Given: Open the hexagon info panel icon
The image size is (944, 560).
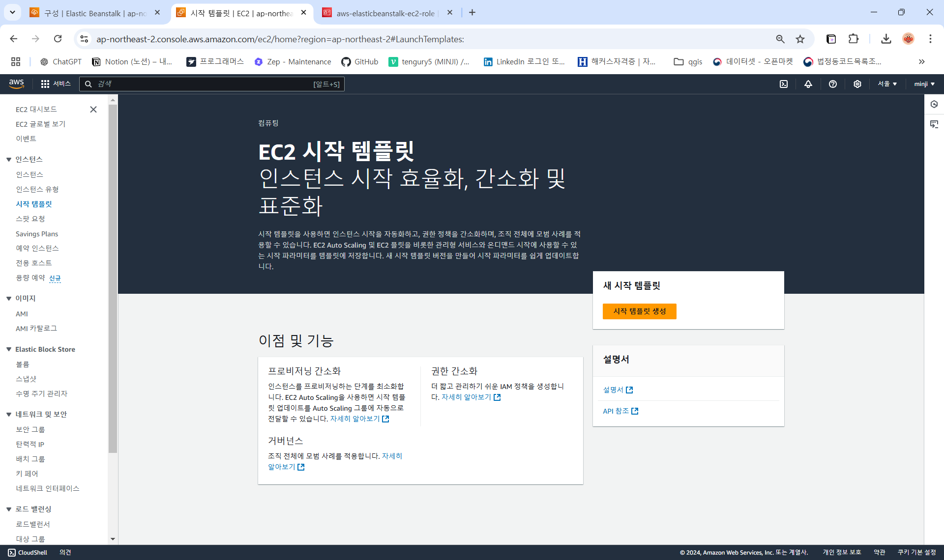Looking at the screenshot, I should pyautogui.click(x=934, y=104).
